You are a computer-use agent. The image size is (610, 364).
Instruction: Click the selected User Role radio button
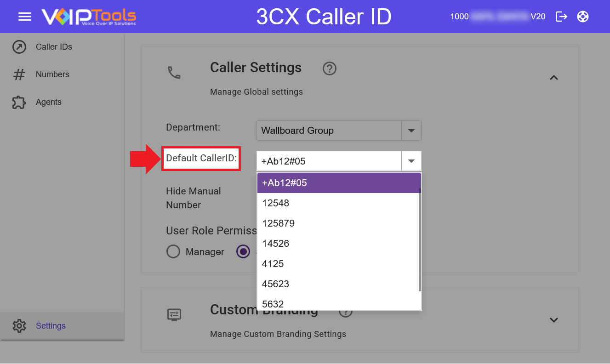pyautogui.click(x=243, y=251)
